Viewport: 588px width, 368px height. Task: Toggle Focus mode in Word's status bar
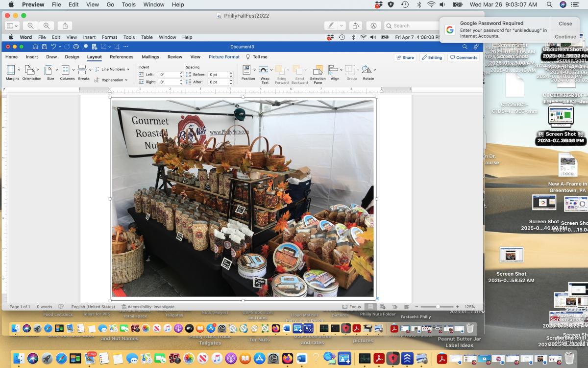pos(351,307)
